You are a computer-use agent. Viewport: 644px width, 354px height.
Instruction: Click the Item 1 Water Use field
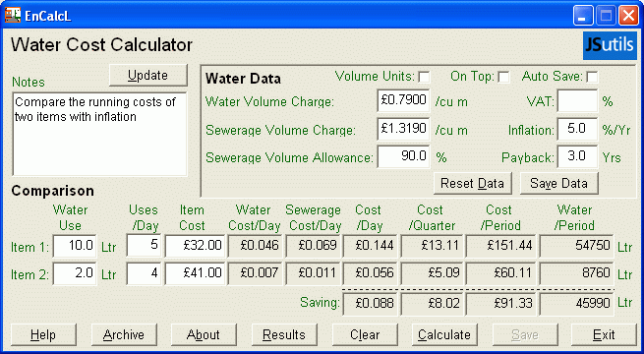tap(75, 247)
